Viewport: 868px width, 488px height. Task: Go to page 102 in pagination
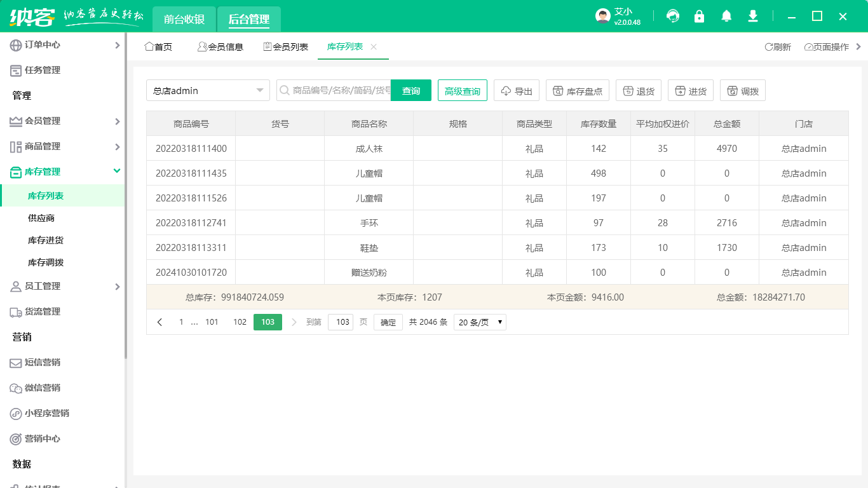pyautogui.click(x=240, y=322)
